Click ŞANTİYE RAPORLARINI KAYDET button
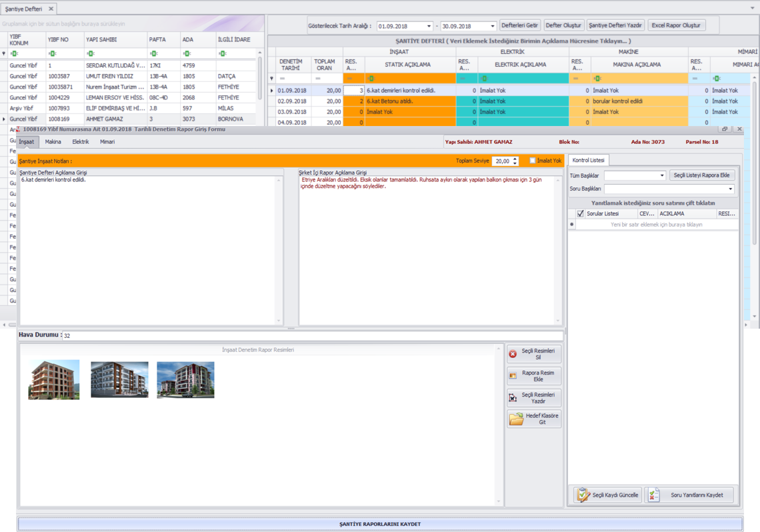Image resolution: width=760 pixels, height=532 pixels. tap(380, 524)
